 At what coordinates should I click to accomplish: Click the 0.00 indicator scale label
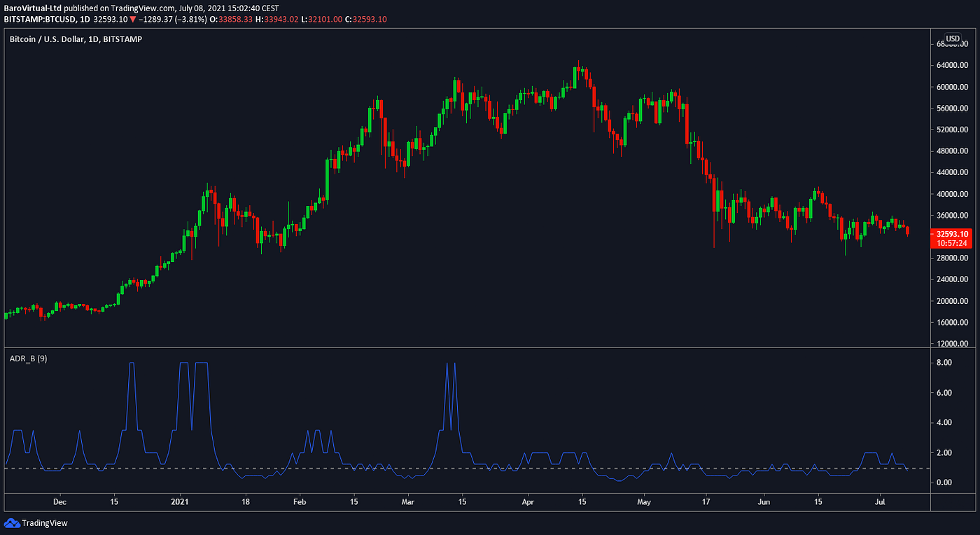(944, 482)
